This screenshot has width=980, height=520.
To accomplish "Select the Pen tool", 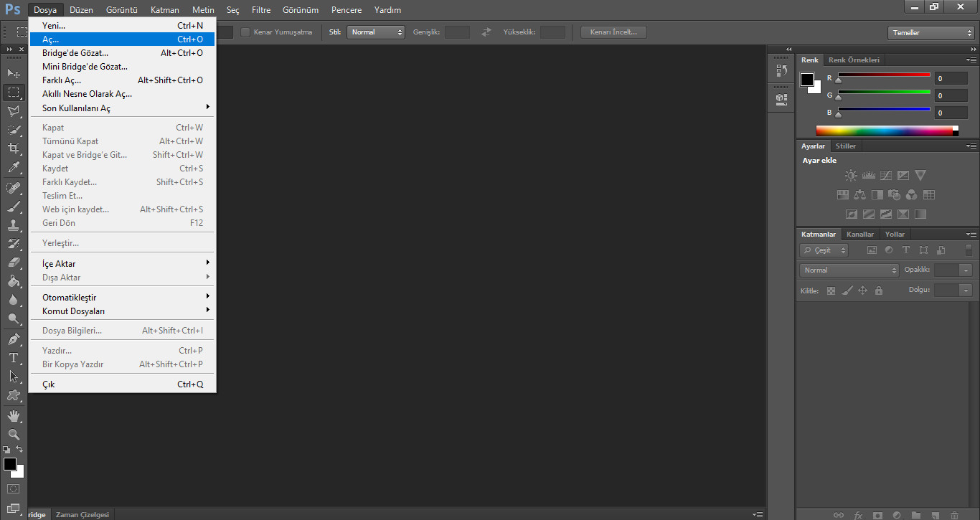I will (14, 339).
